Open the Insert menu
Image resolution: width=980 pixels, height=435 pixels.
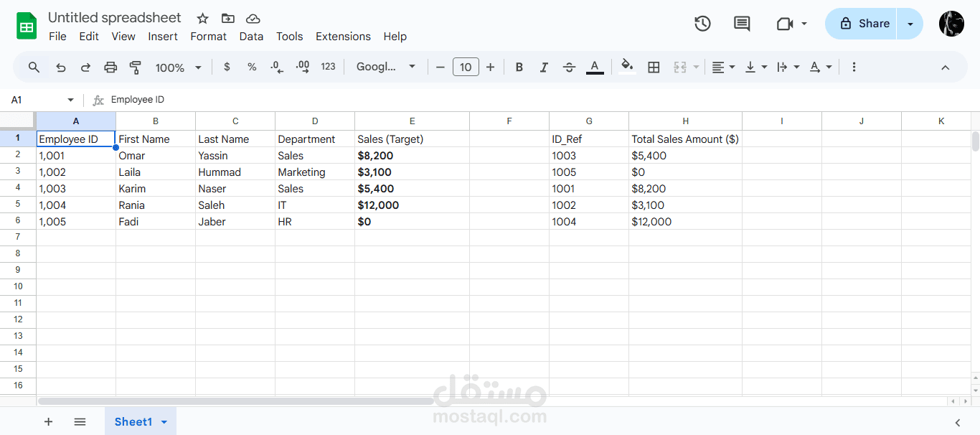pyautogui.click(x=163, y=36)
